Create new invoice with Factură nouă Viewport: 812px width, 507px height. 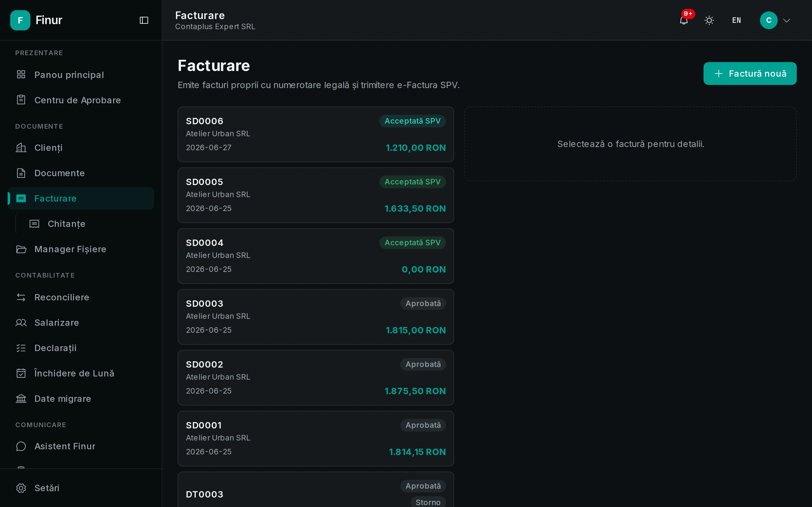click(x=750, y=74)
